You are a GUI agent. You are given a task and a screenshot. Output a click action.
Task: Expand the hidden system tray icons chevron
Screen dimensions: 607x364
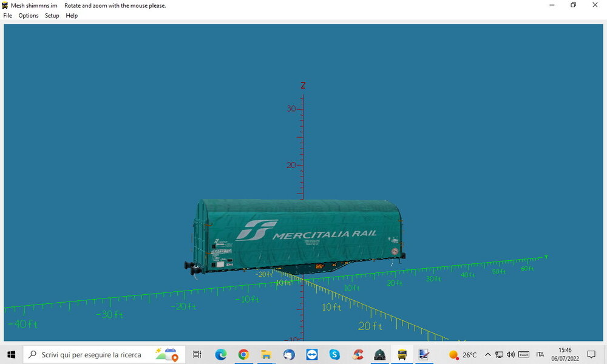pyautogui.click(x=488, y=354)
